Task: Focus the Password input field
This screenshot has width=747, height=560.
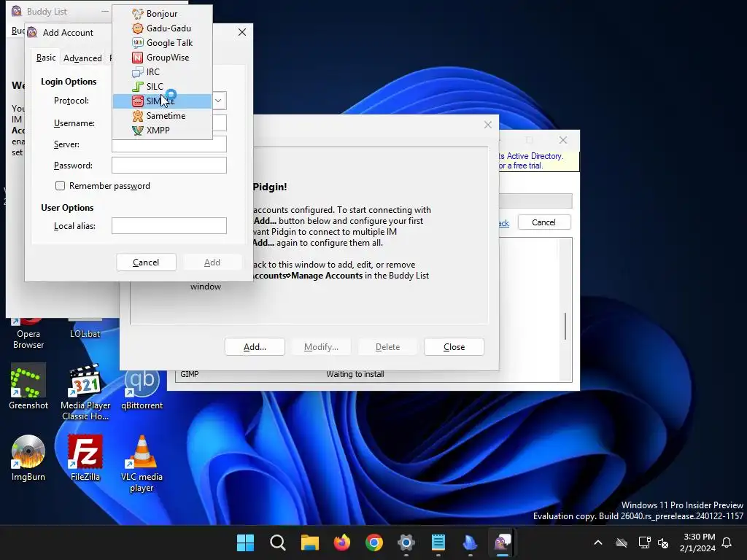Action: [169, 166]
